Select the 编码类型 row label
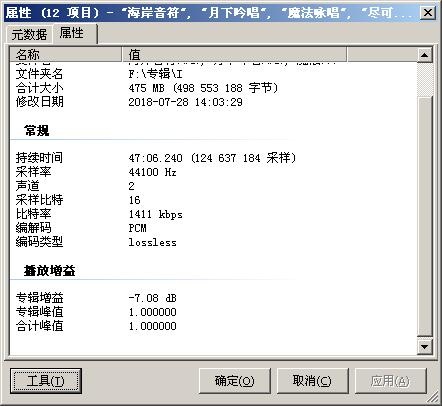This screenshot has width=442, height=406. 39,242
